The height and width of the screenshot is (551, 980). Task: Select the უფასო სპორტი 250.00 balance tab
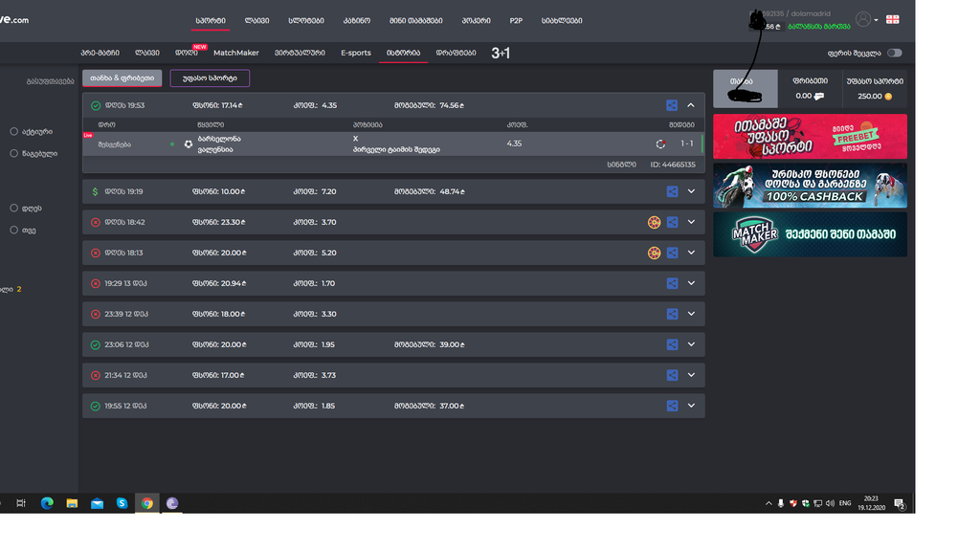coord(875,89)
